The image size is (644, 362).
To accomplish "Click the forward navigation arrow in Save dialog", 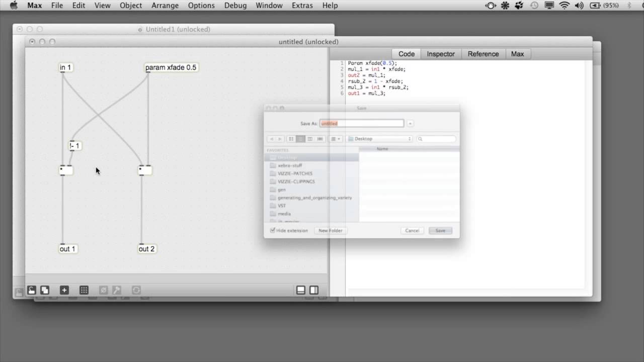I will (x=280, y=139).
